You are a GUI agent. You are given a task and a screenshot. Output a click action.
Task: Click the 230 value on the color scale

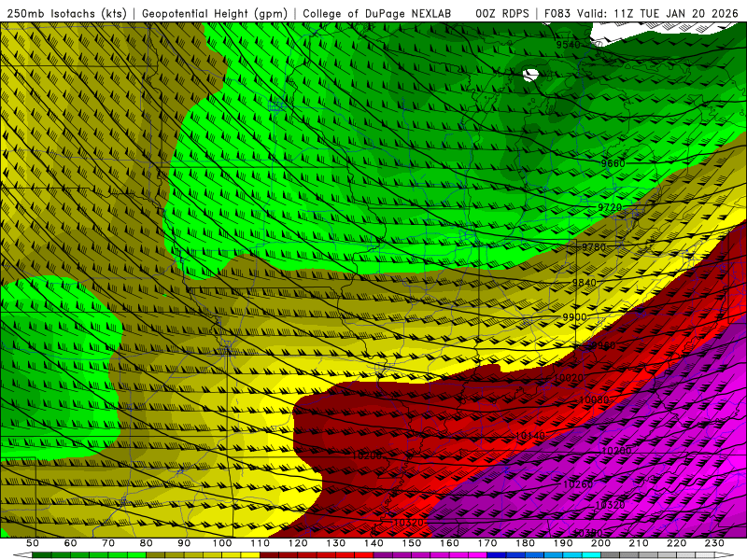pyautogui.click(x=714, y=543)
